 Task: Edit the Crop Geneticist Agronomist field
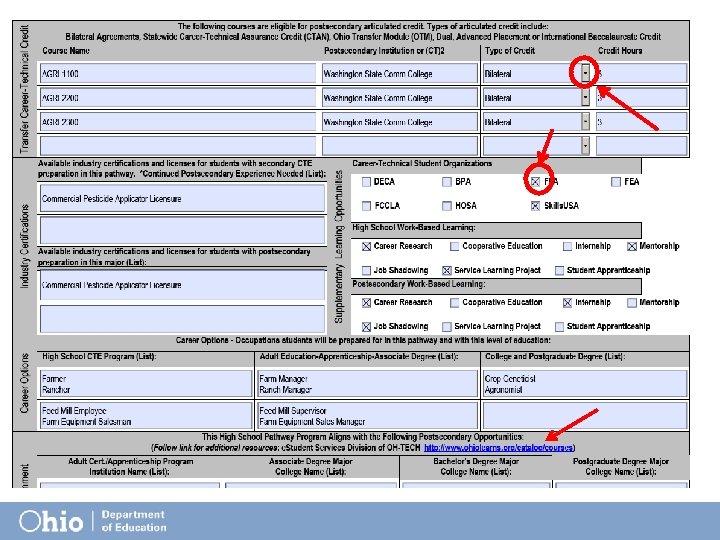pyautogui.click(x=585, y=384)
